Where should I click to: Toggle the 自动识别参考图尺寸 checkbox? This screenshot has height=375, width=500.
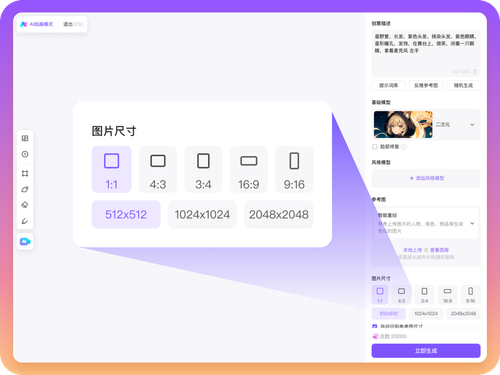click(375, 326)
